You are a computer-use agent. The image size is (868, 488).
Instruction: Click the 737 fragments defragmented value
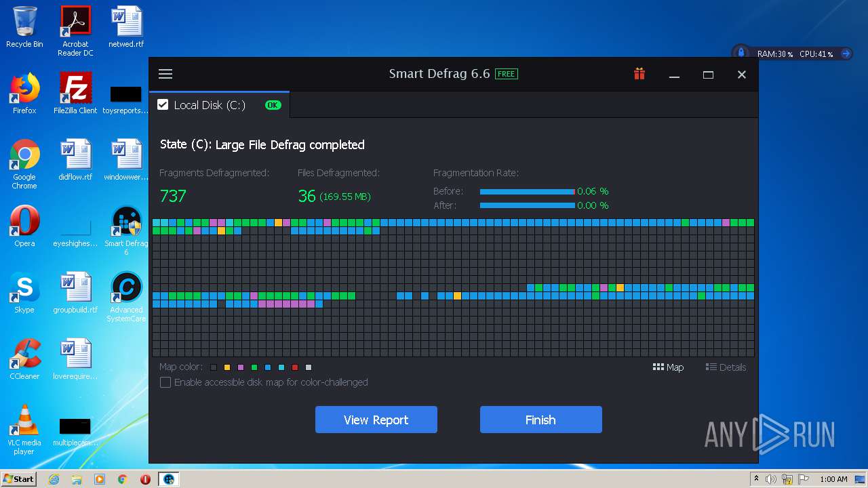173,196
